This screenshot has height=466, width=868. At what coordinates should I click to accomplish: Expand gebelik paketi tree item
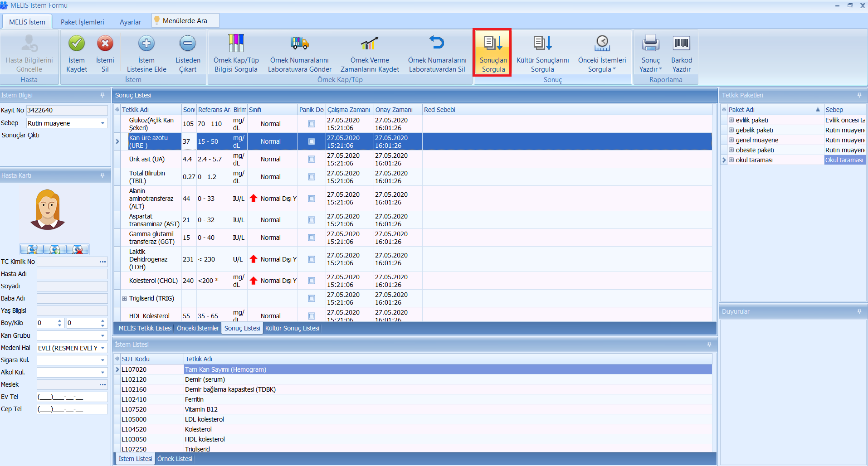pyautogui.click(x=731, y=130)
